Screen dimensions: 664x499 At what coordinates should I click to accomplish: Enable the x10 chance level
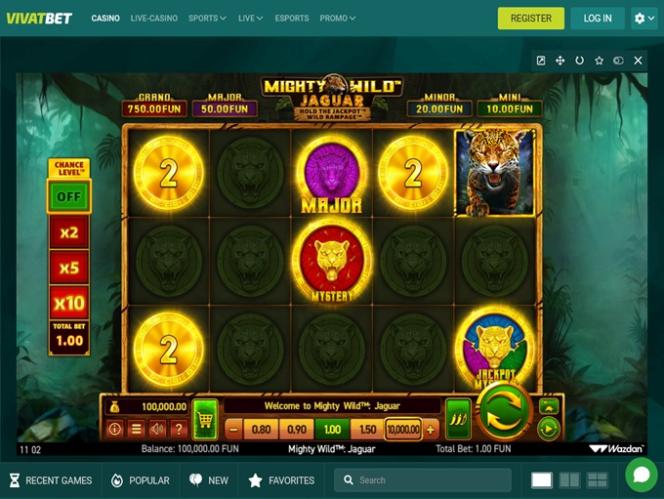(69, 303)
